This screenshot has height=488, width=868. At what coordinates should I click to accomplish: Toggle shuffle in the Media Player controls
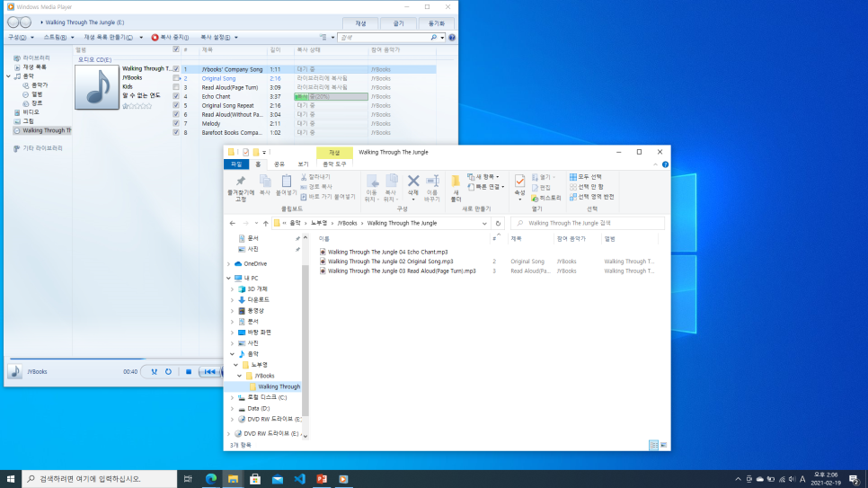click(x=154, y=372)
